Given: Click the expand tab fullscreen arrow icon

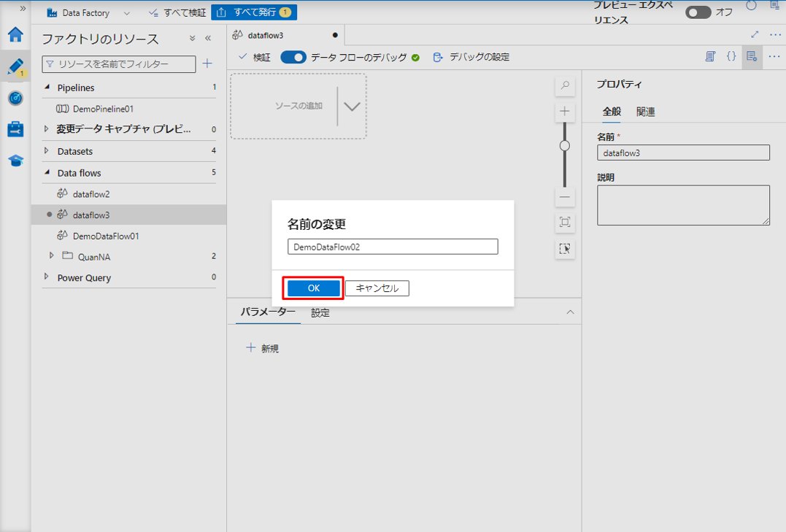Looking at the screenshot, I should 755,34.
